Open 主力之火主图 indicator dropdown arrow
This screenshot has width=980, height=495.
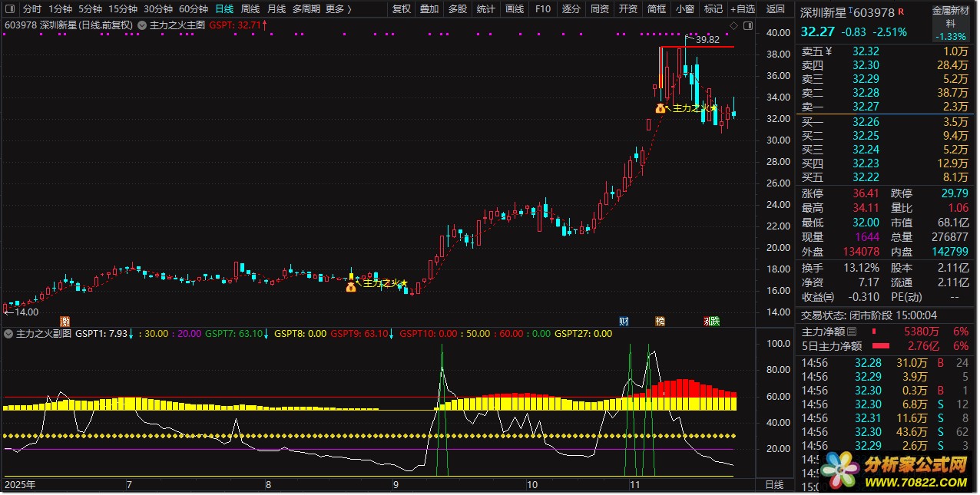[x=143, y=25]
